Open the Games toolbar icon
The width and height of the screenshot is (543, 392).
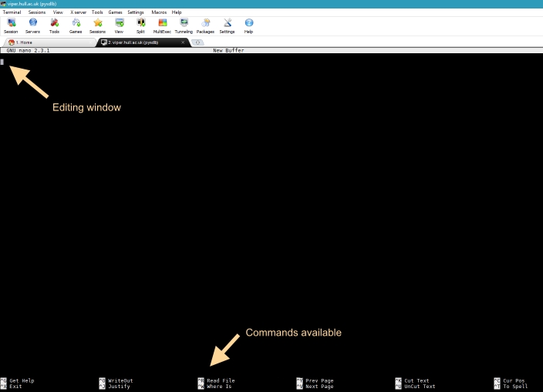click(x=76, y=25)
